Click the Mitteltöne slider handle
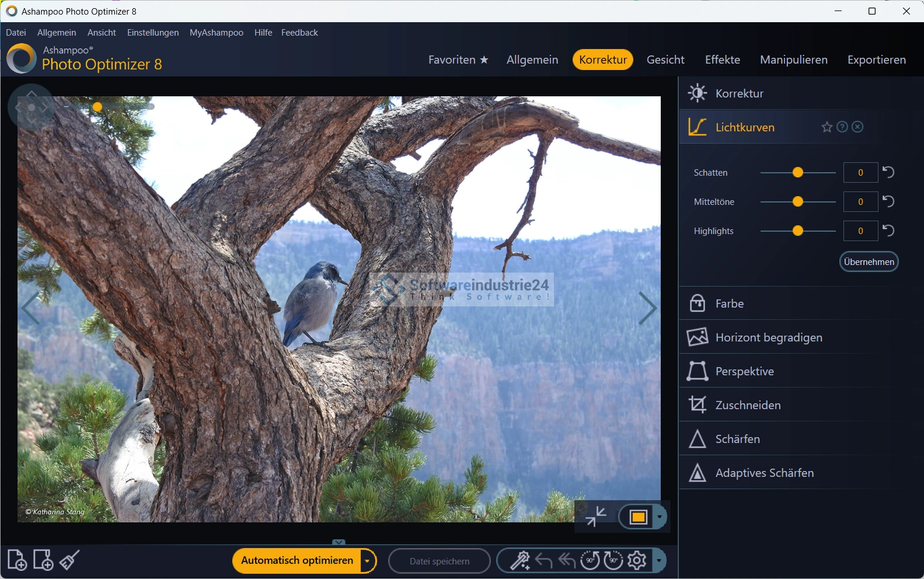Screen dimensions: 924x579 tap(798, 201)
